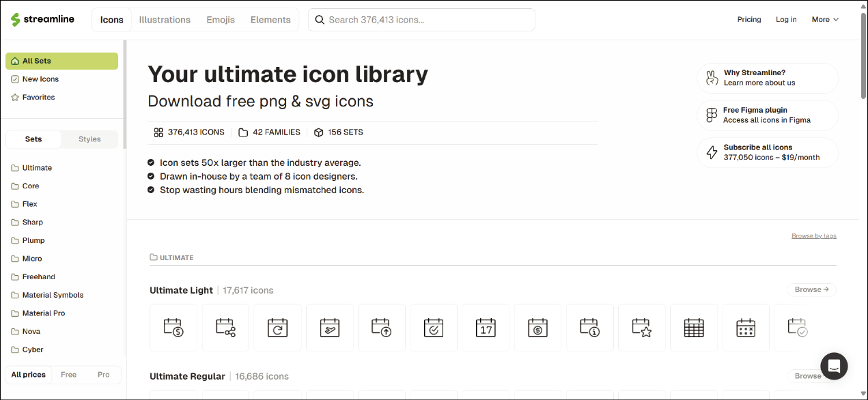The width and height of the screenshot is (868, 400).
Task: Click the Streamline logo
Action: click(x=42, y=19)
